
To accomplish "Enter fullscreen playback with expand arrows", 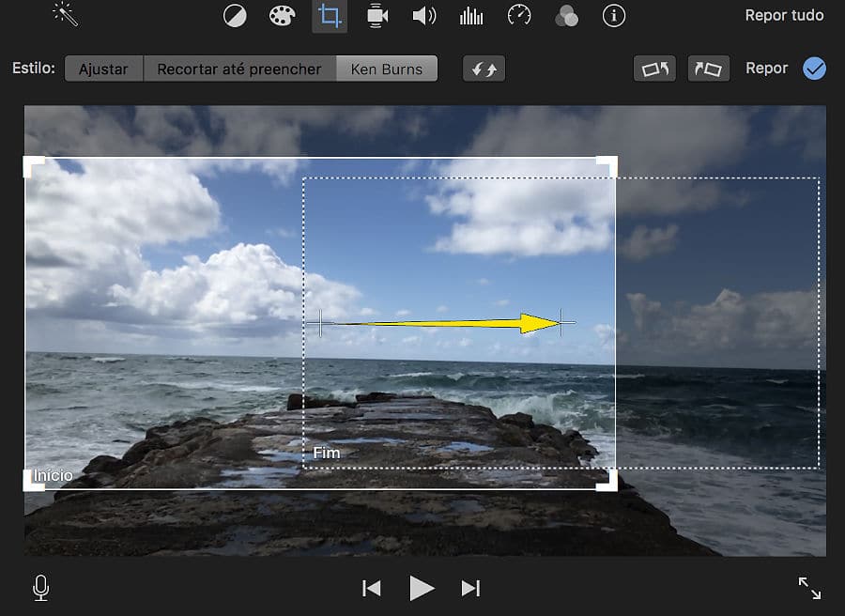I will 809,588.
